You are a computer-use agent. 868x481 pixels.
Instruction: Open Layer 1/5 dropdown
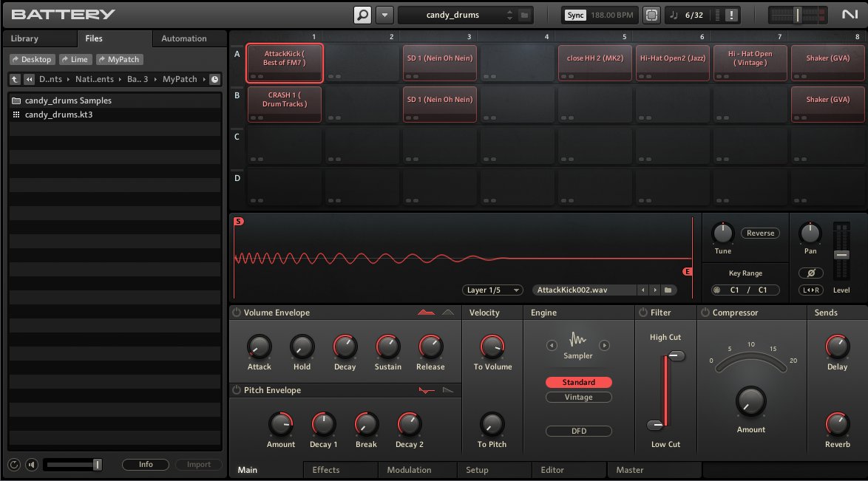click(492, 290)
